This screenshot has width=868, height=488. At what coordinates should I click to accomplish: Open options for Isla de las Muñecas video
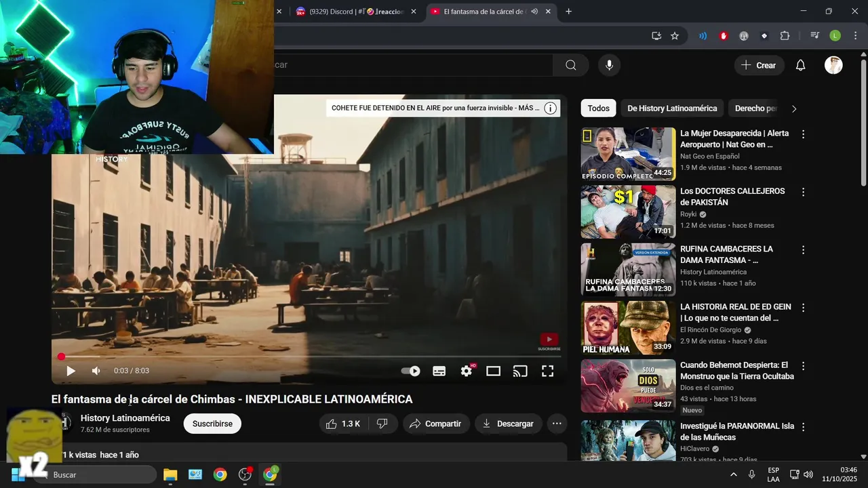pyautogui.click(x=803, y=427)
